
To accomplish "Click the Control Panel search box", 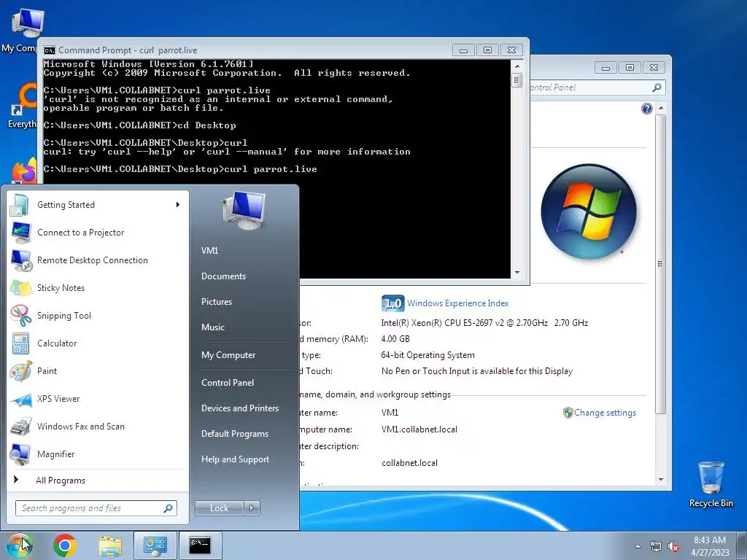I will pyautogui.click(x=597, y=87).
